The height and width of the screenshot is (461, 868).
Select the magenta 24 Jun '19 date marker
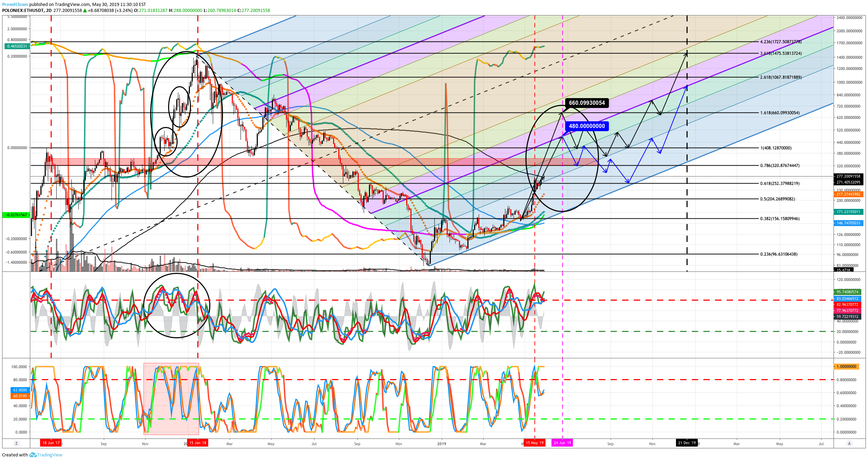pos(562,443)
